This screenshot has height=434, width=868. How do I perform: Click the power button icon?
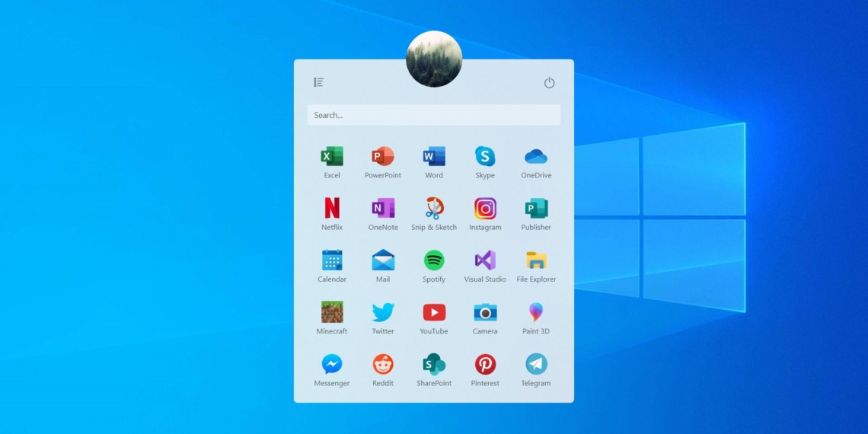pyautogui.click(x=549, y=83)
